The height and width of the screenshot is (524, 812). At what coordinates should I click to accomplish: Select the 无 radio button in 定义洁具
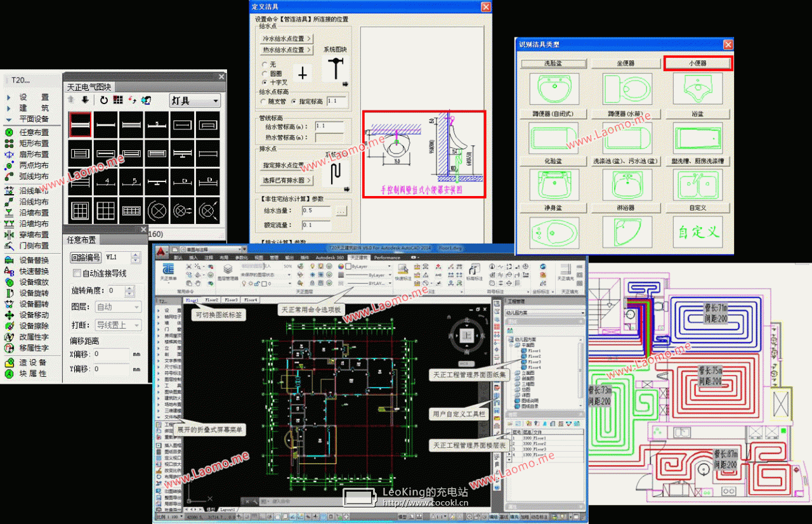click(264, 64)
